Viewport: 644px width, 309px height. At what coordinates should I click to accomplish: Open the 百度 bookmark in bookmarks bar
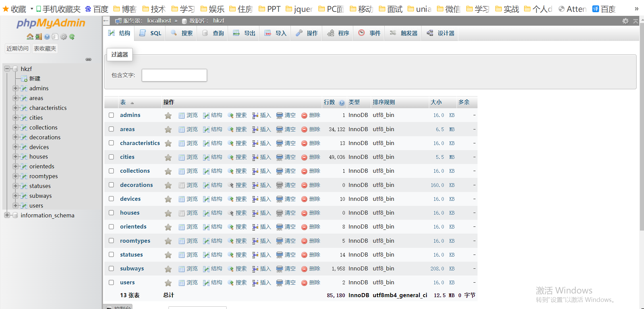pos(97,9)
